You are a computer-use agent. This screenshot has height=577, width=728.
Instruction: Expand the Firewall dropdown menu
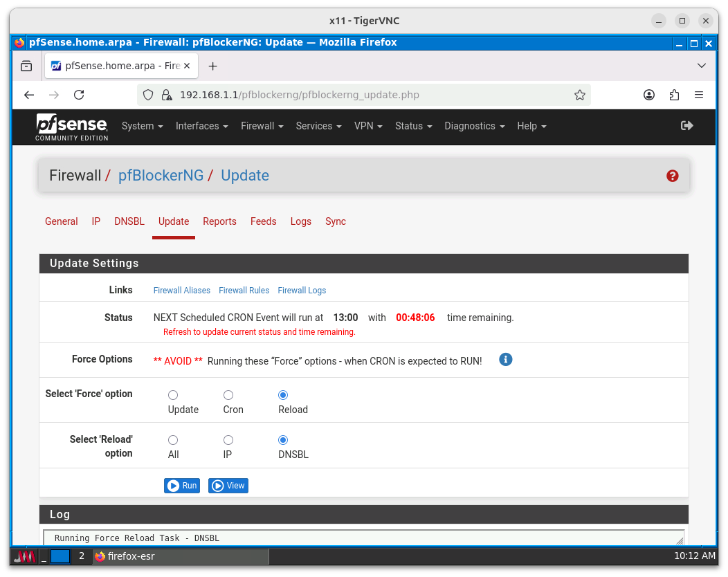(x=262, y=127)
